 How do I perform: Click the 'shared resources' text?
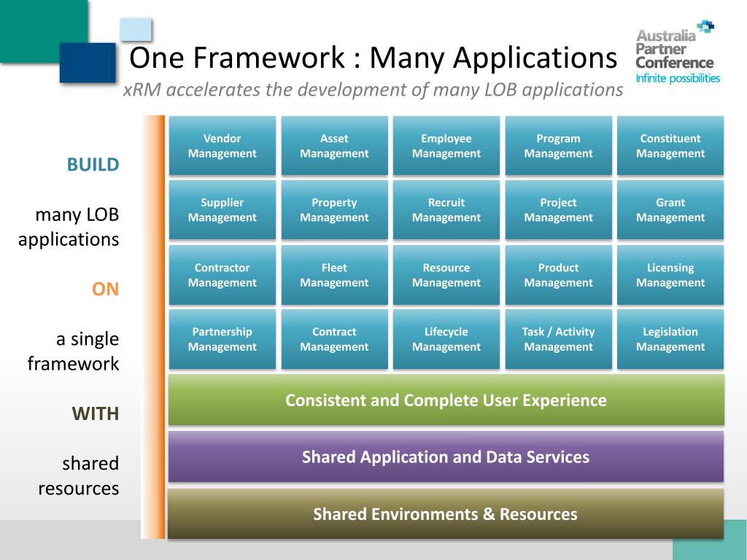[79, 475]
